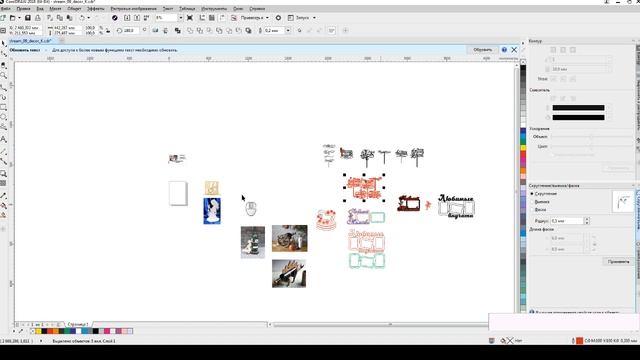The height and width of the screenshot is (360, 640).
Task: Collapse the Контур docker panel
Action: pos(633,41)
